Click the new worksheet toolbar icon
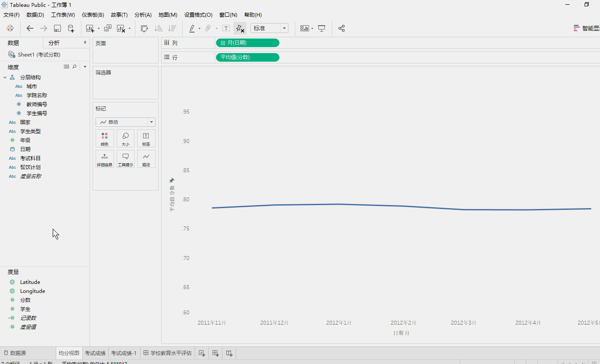The width and height of the screenshot is (600, 364). [x=90, y=28]
